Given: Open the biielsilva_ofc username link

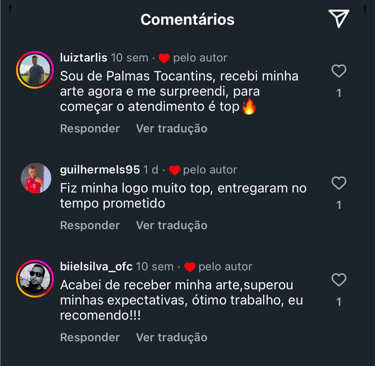Looking at the screenshot, I should pos(96,267).
